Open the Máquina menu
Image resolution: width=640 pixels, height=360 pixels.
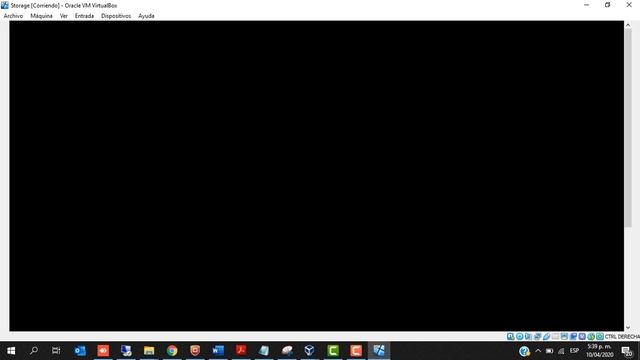(x=41, y=16)
